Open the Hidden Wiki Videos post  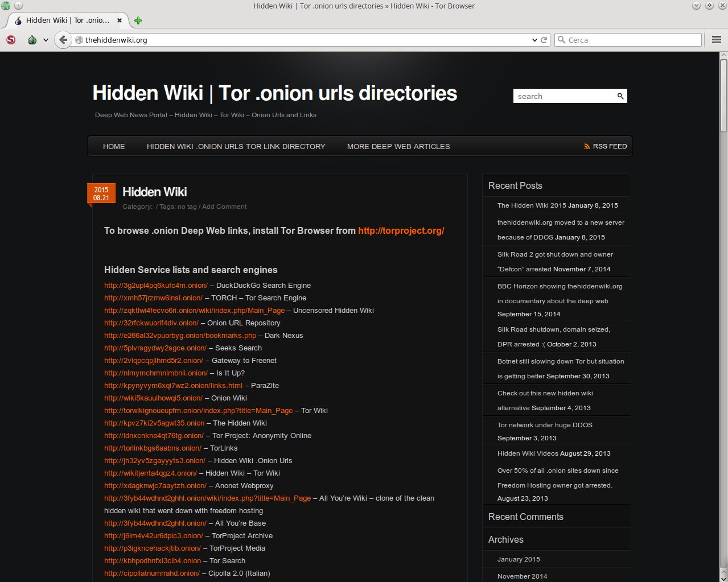click(x=528, y=453)
